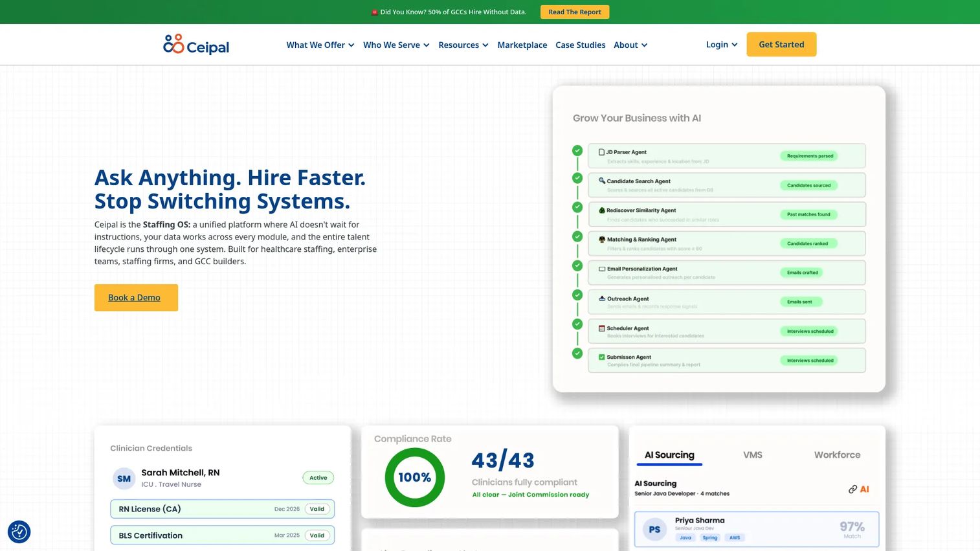980x551 pixels.
Task: Click the Read The Report button
Action: click(575, 12)
